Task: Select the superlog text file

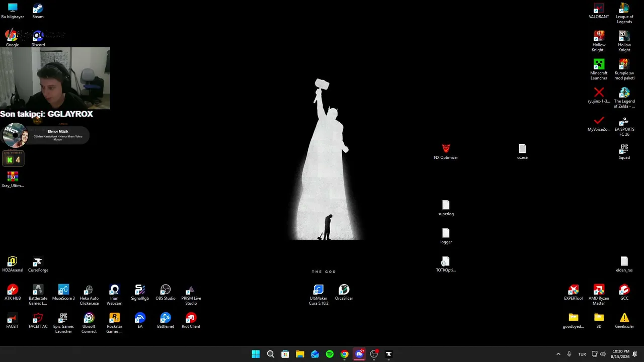Action: 446,208
